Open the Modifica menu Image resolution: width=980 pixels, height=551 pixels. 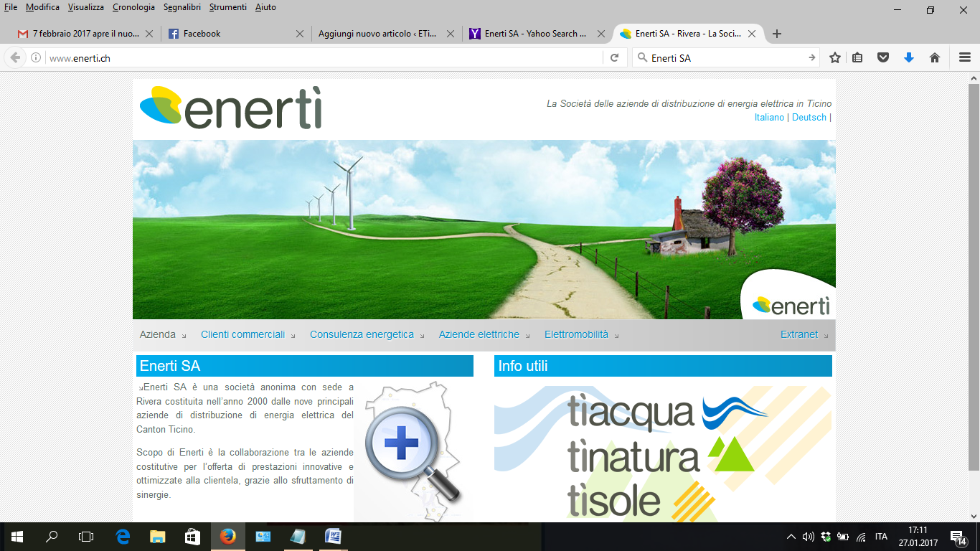[x=42, y=7]
